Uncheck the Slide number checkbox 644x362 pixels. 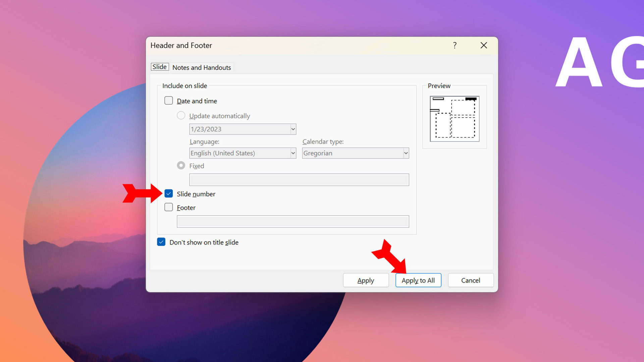[x=169, y=194]
